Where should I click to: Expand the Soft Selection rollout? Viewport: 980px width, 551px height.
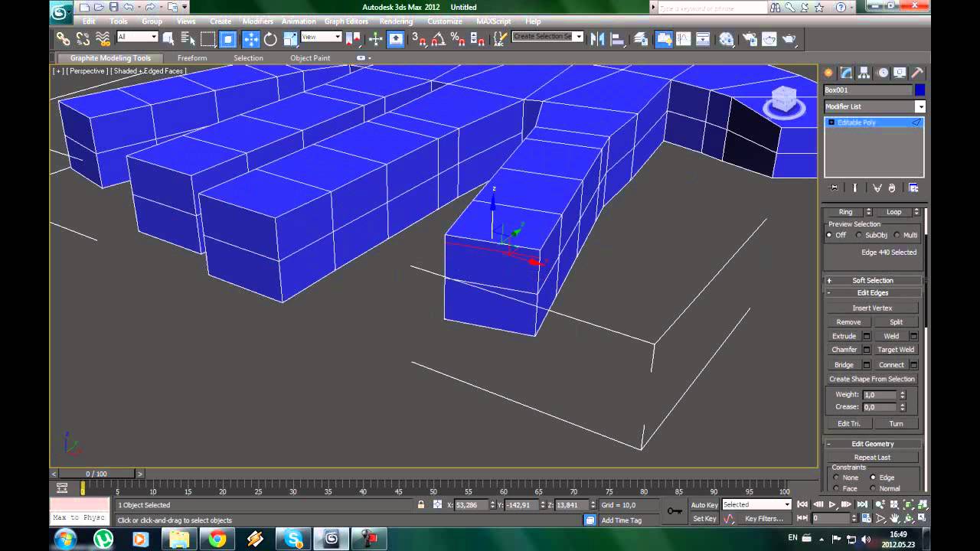point(873,280)
